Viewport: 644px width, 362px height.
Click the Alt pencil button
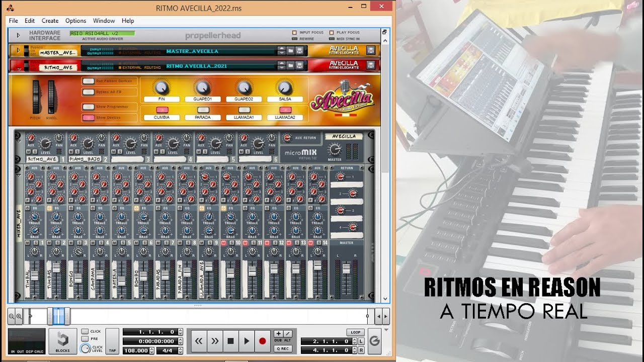[288, 333]
